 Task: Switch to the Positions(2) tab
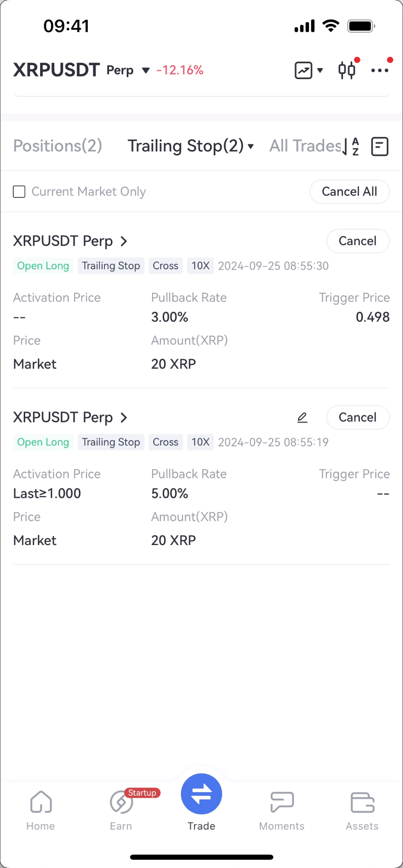(x=58, y=146)
